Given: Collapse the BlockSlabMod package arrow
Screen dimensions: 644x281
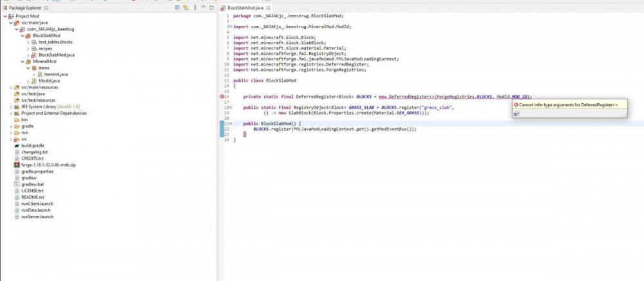Looking at the screenshot, I should (23, 35).
